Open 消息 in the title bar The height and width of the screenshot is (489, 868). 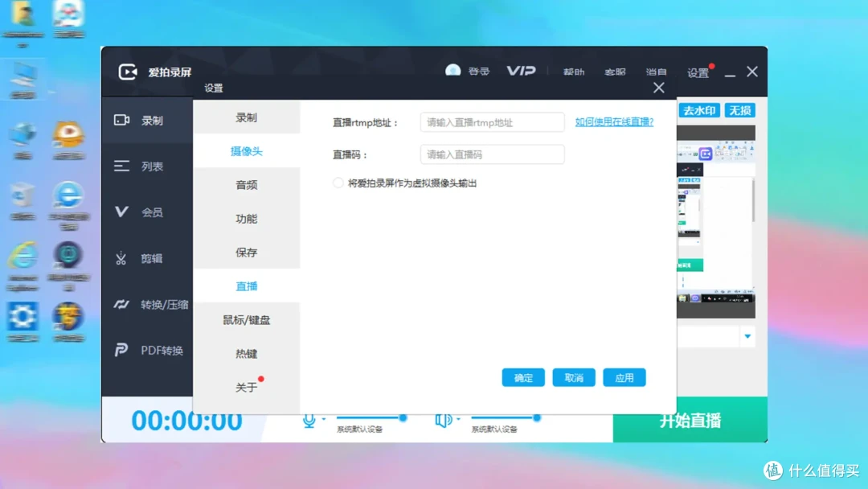[656, 72]
